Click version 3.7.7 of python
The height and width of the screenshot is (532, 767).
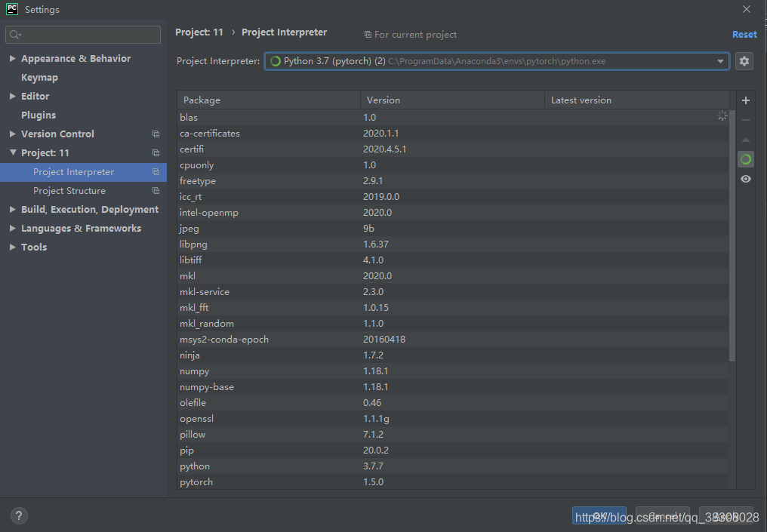373,466
